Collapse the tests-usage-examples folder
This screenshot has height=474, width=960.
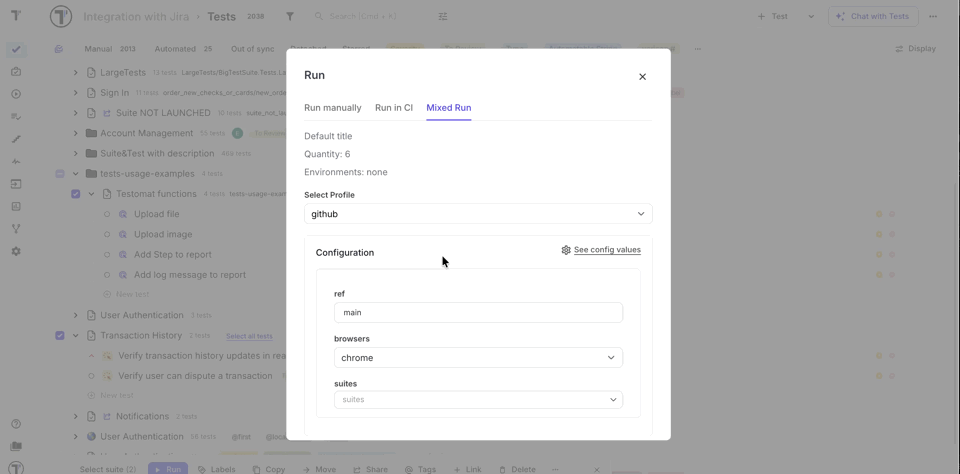[x=75, y=173]
